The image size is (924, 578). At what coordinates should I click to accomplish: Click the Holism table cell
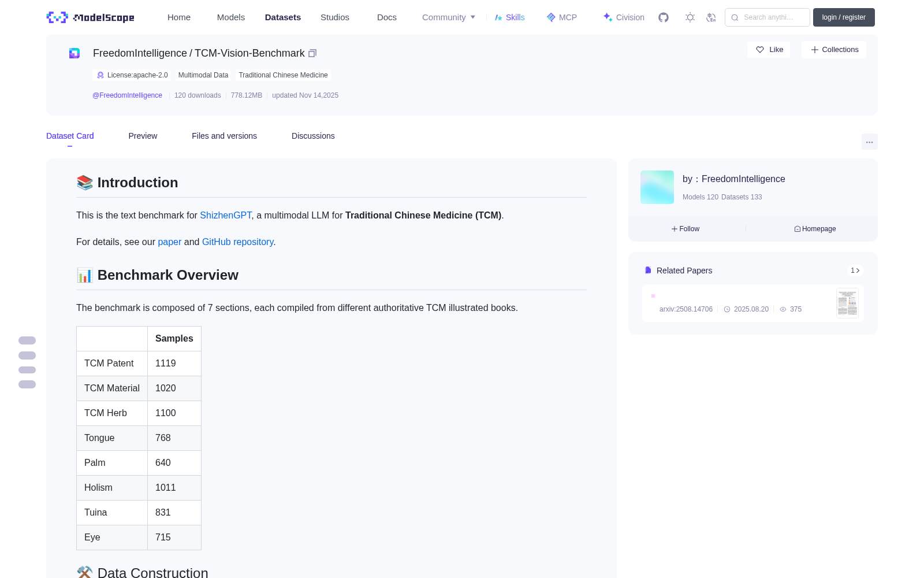tap(112, 488)
